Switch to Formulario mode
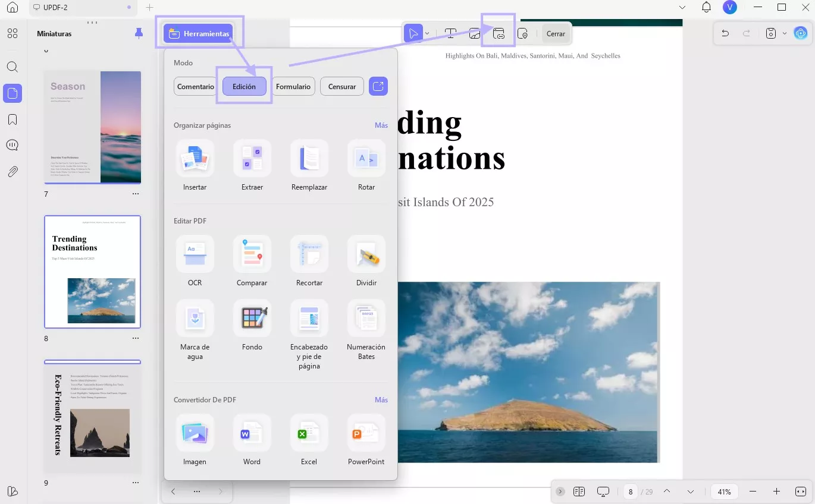The height and width of the screenshot is (504, 815). [x=293, y=86]
